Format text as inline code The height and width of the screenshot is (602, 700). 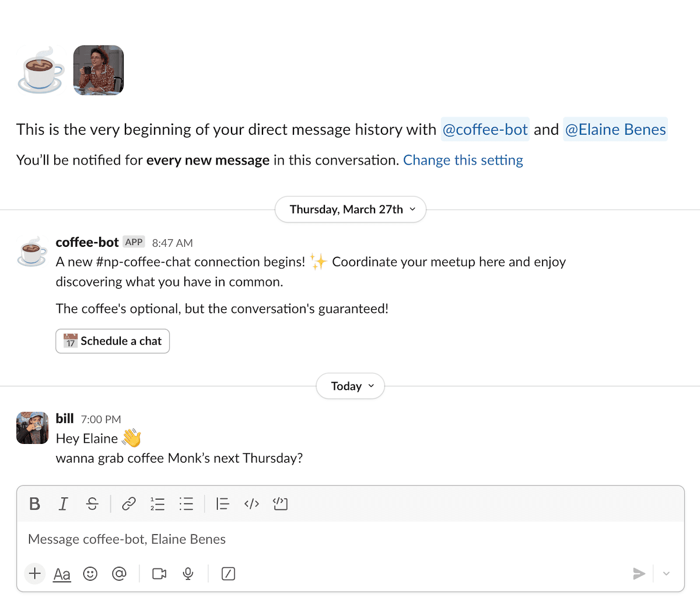click(x=251, y=504)
